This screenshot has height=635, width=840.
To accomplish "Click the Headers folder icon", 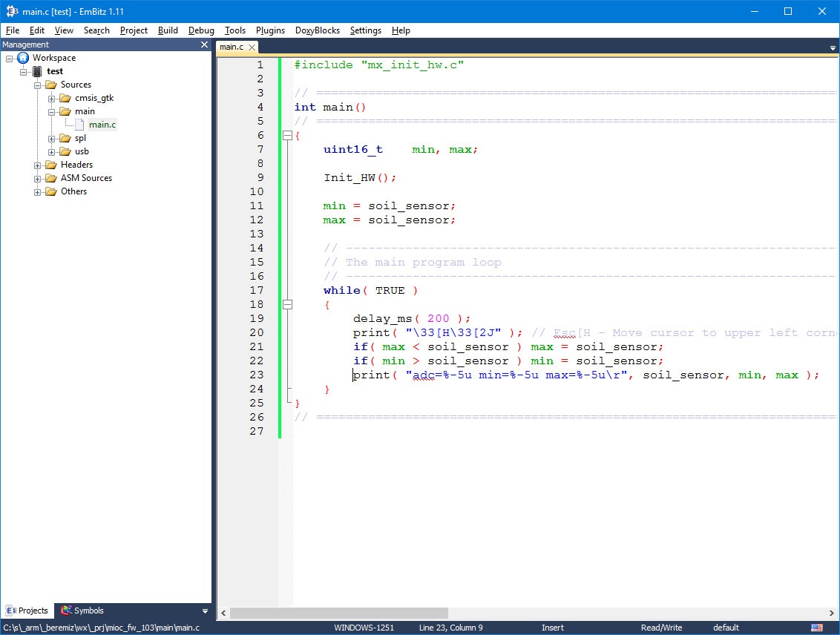I will point(51,165).
